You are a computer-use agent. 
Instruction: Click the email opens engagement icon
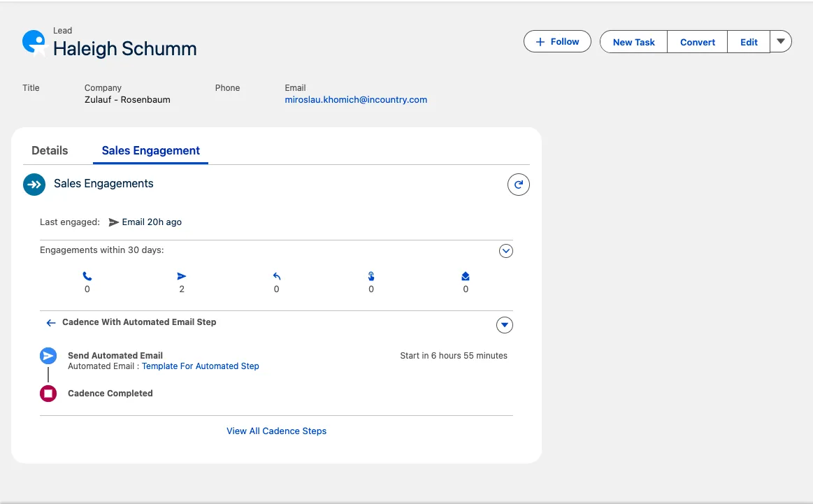click(466, 277)
